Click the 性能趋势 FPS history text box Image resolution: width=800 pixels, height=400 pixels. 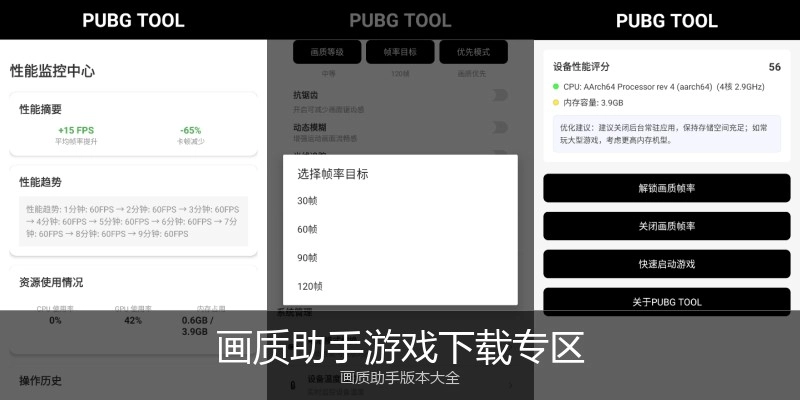(134, 221)
